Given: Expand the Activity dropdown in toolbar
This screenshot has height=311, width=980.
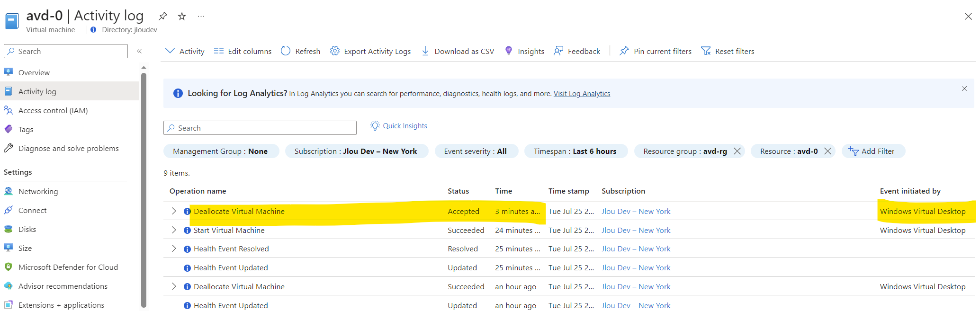Looking at the screenshot, I should pos(185,51).
